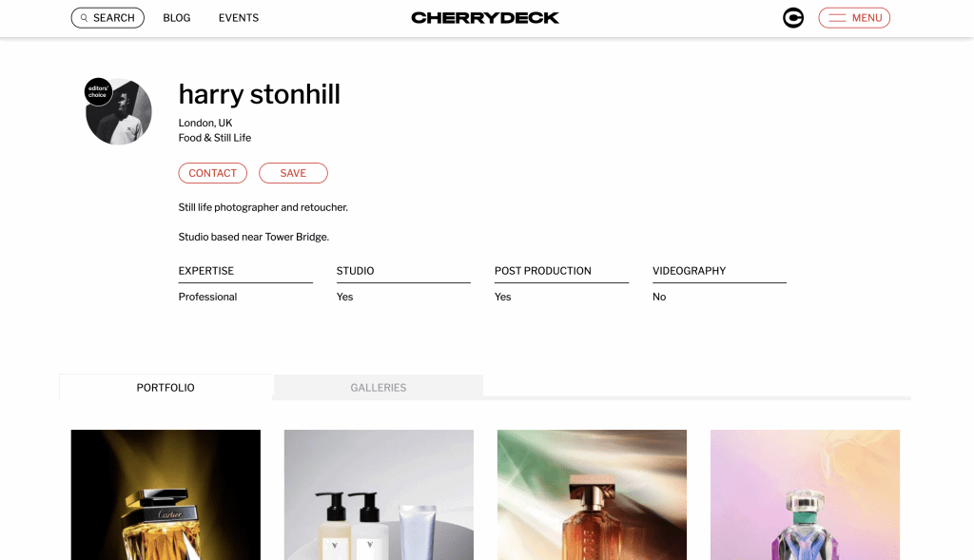Select the Portfolio tab

166,387
